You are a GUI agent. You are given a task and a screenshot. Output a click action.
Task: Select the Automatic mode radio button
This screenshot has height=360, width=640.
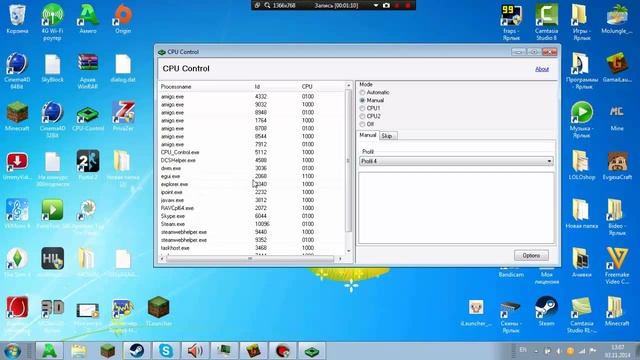point(362,93)
